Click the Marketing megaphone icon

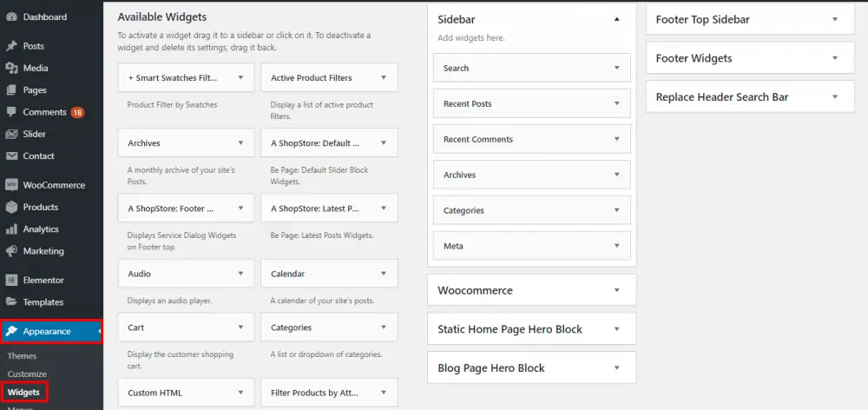[11, 251]
